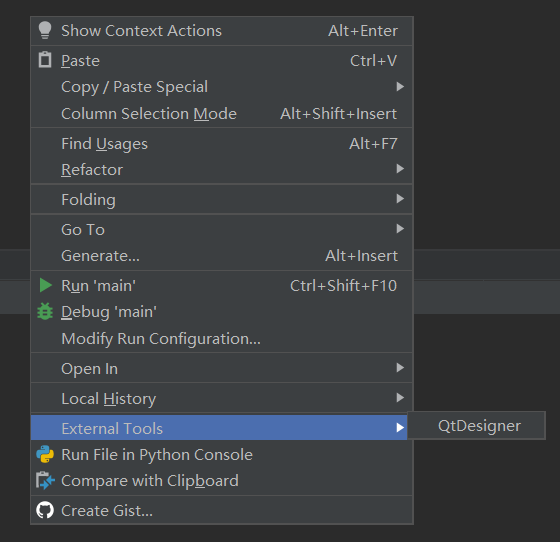Click the lightbulb icon for context actions
Screen dimensions: 560x542
click(x=45, y=30)
